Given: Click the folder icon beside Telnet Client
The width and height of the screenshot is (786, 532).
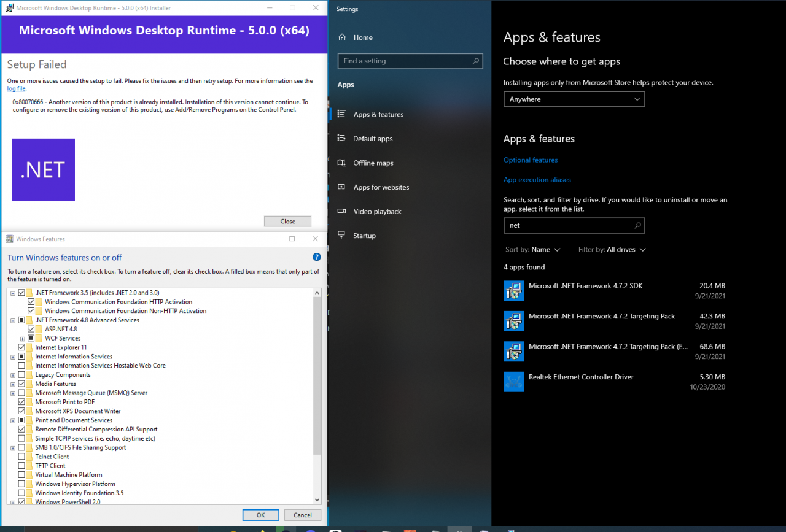Looking at the screenshot, I should [30, 457].
